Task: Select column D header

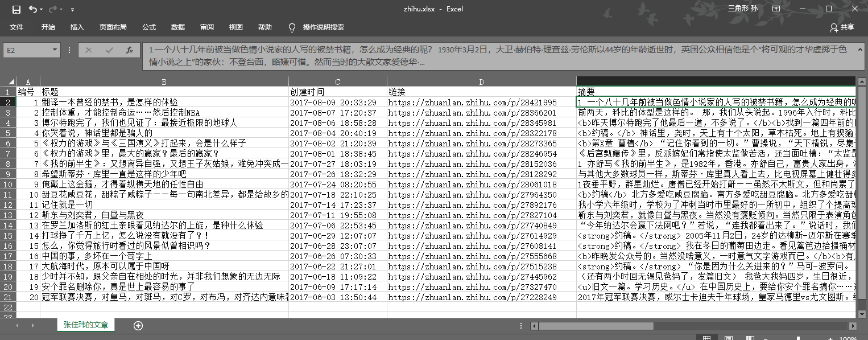Action: (x=482, y=81)
